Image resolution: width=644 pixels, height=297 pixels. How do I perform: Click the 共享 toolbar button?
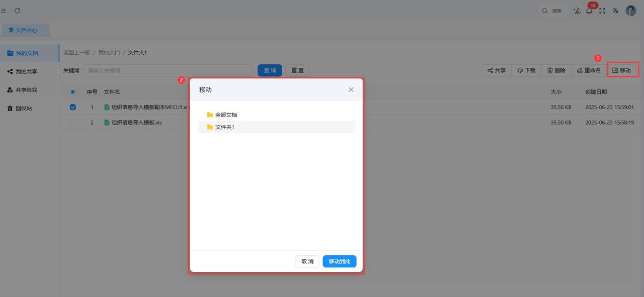click(x=497, y=70)
